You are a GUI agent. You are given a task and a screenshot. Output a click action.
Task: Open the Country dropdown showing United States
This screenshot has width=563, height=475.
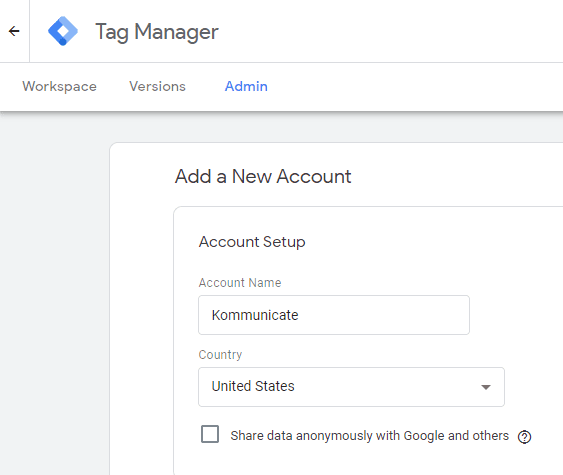351,387
